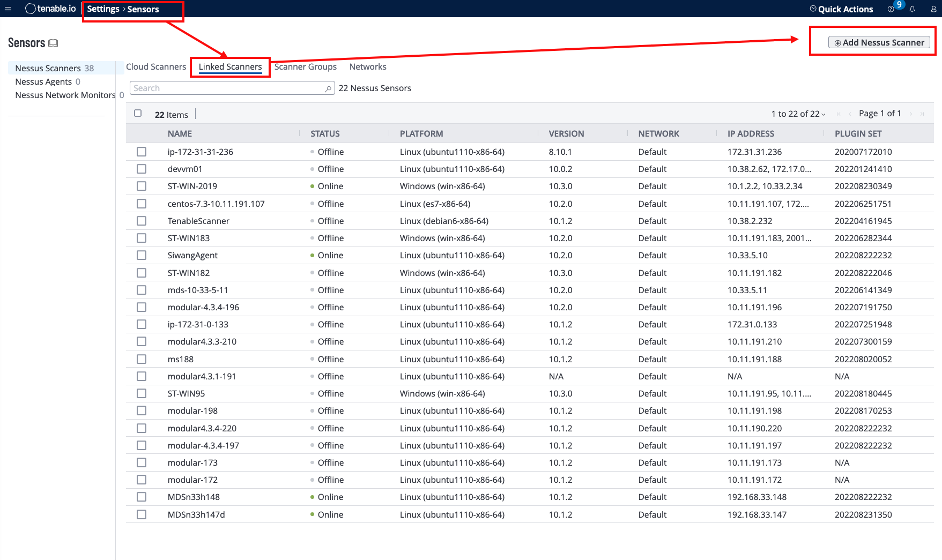Sort by the STATUS column header
The height and width of the screenshot is (560, 942).
(325, 133)
